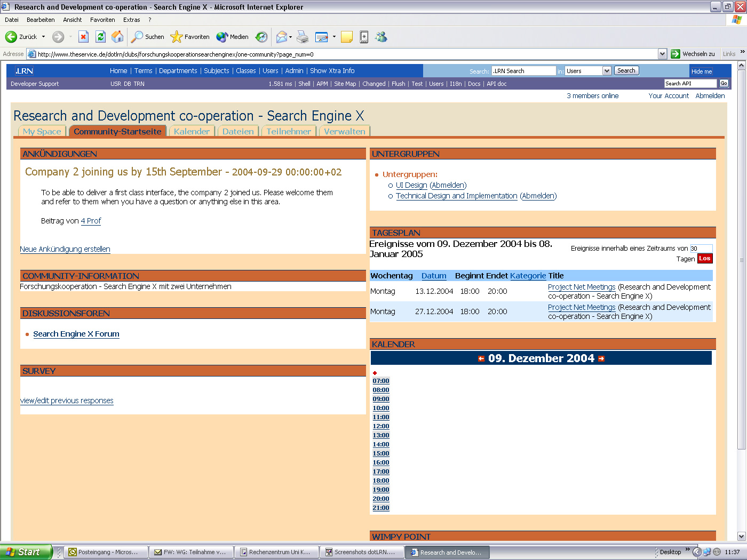The height and width of the screenshot is (560, 747).
Task: Go to previous day with left calendar arrow
Action: 481,358
